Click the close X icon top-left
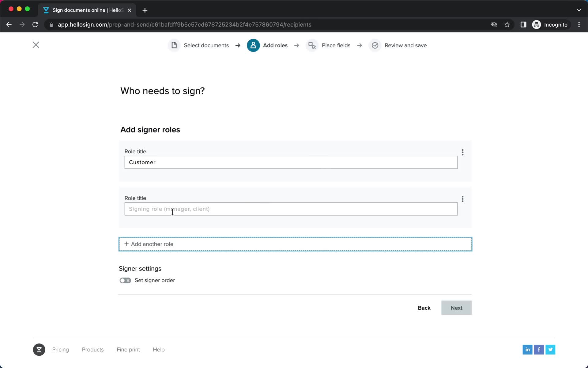The image size is (588, 368). pyautogui.click(x=36, y=44)
